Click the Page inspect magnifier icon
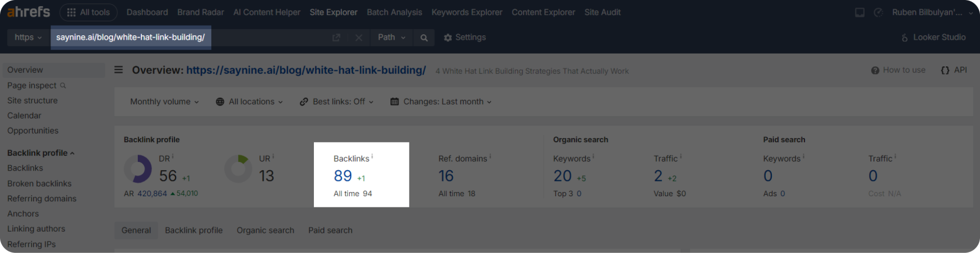The width and height of the screenshot is (980, 253). pos(63,85)
